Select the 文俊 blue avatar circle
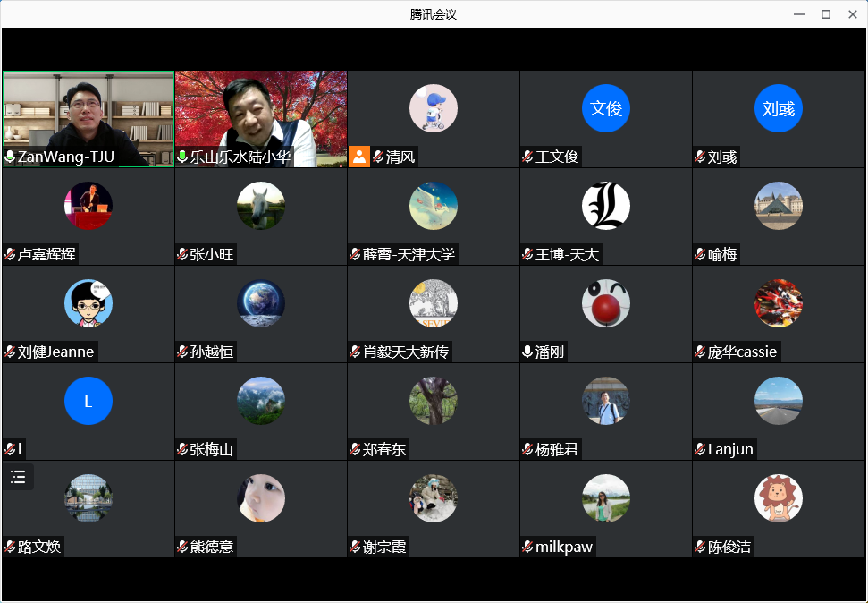 pyautogui.click(x=605, y=108)
